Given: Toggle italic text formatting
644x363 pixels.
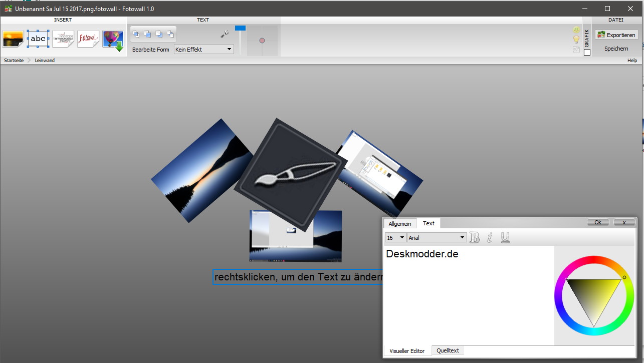Looking at the screenshot, I should pyautogui.click(x=490, y=237).
